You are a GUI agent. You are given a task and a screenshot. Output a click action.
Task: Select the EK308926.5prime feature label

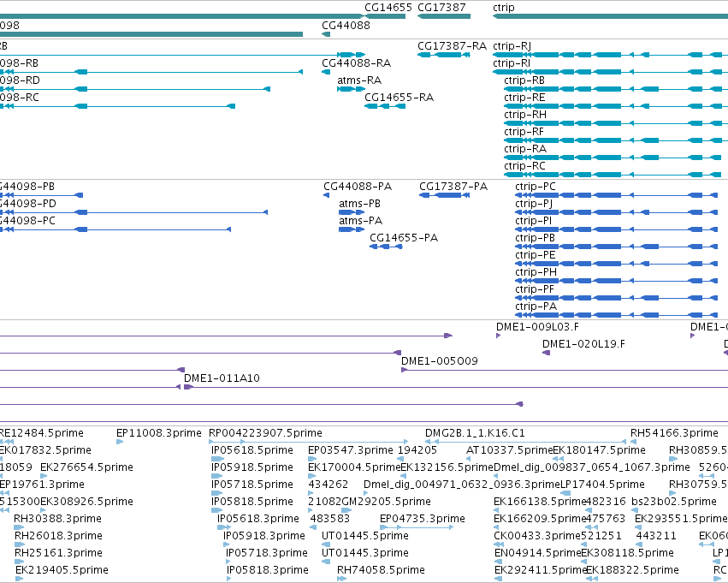click(86, 503)
